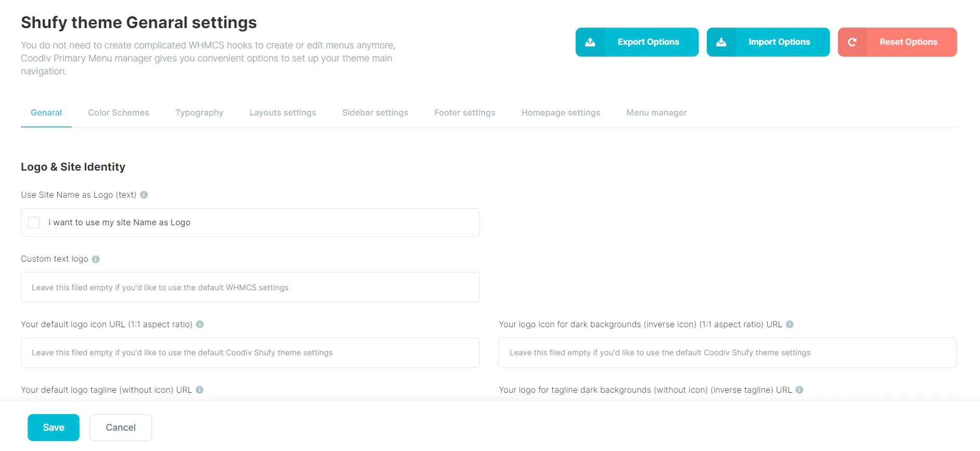Click info icon beside default logo tagline URL
This screenshot has width=980, height=451.
(x=199, y=390)
